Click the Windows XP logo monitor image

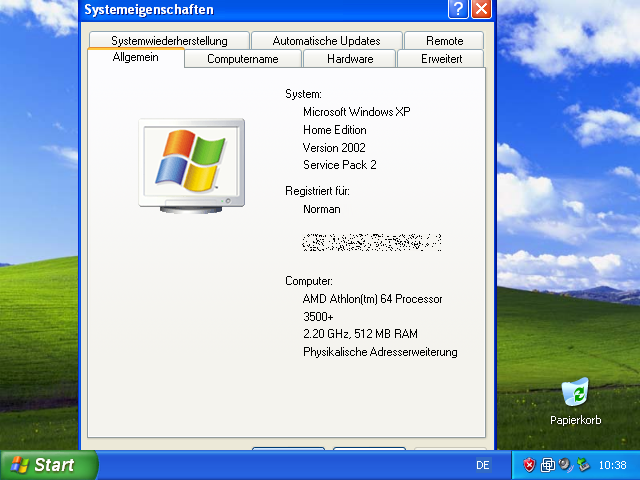pyautogui.click(x=191, y=163)
